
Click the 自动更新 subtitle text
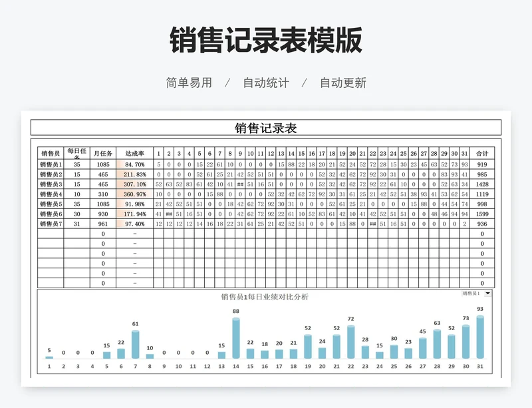343,83
